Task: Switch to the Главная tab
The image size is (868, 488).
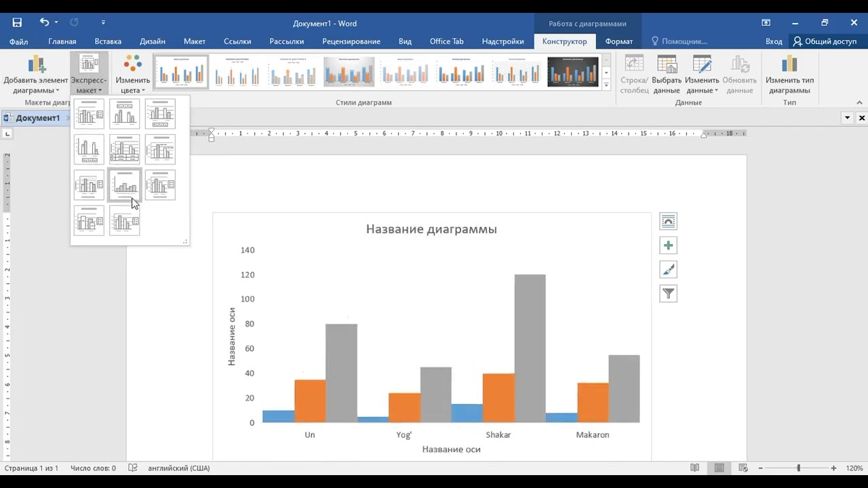Action: pos(62,41)
